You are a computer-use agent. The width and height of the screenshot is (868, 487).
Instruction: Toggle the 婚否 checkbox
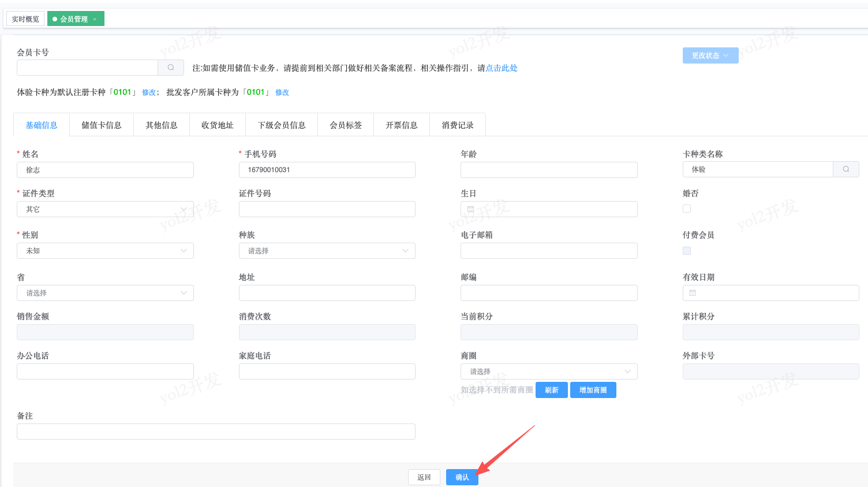(x=687, y=209)
